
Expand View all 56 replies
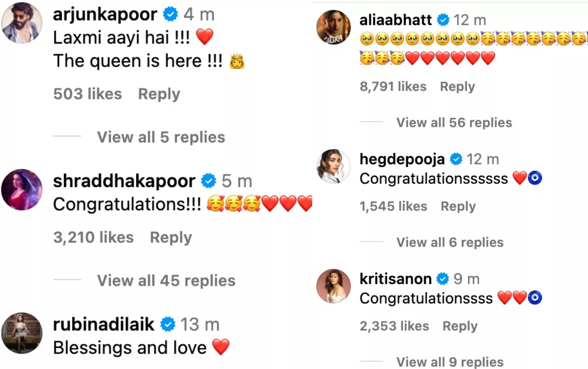tap(454, 122)
